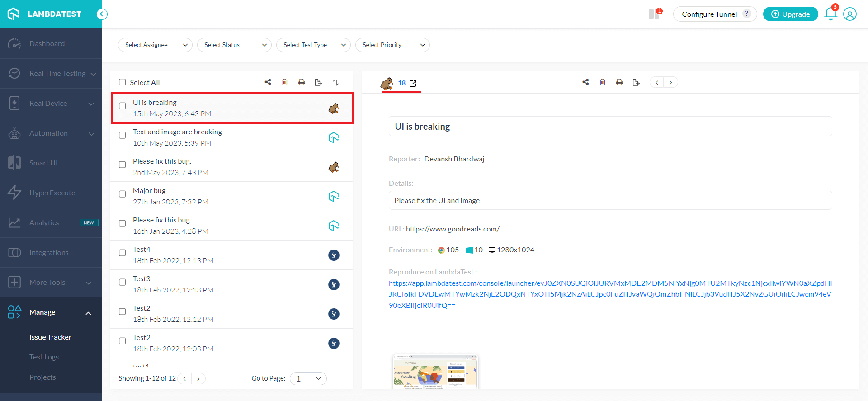
Task: Open the Select Status dropdown
Action: (234, 45)
